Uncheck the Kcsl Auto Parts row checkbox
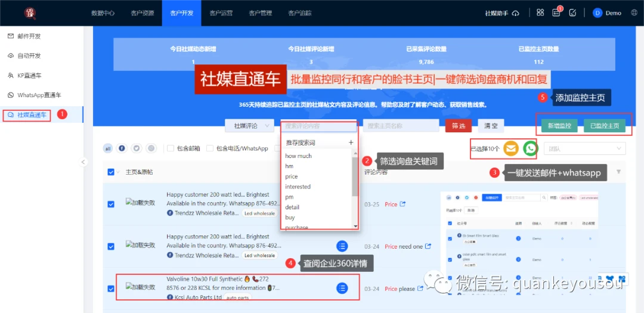 [x=111, y=289]
